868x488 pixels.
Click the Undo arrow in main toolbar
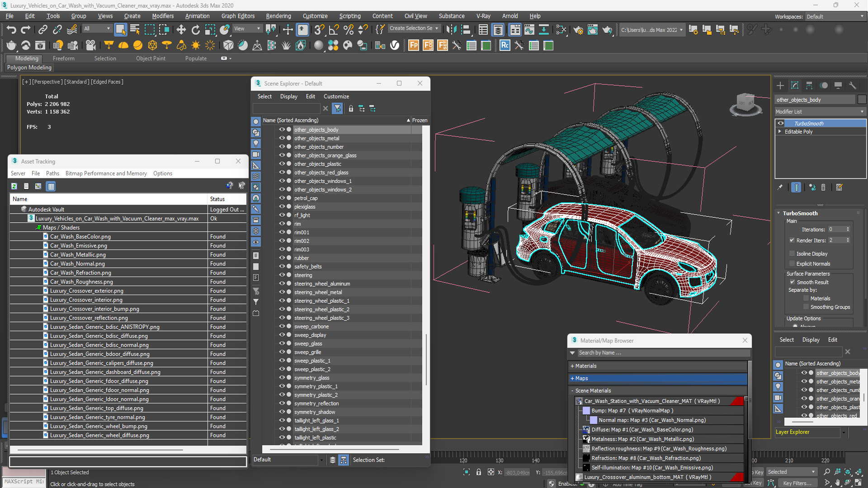pyautogui.click(x=11, y=30)
